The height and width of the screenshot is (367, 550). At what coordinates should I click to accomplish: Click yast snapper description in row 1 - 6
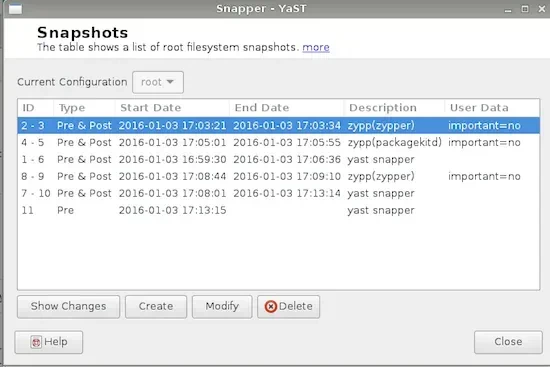pyautogui.click(x=381, y=160)
